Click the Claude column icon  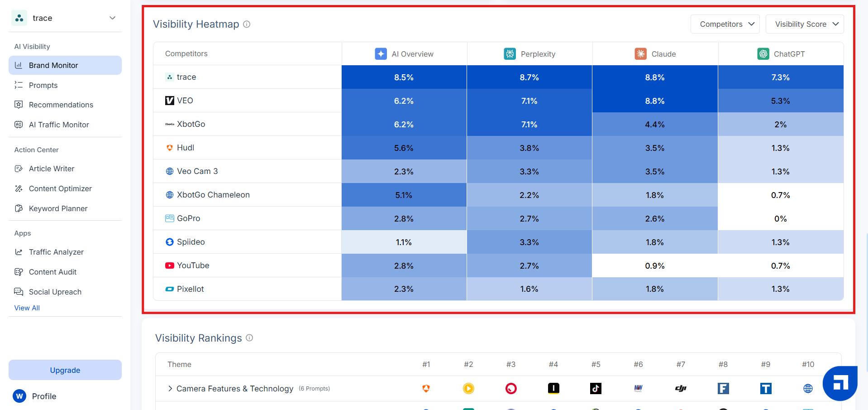[640, 54]
